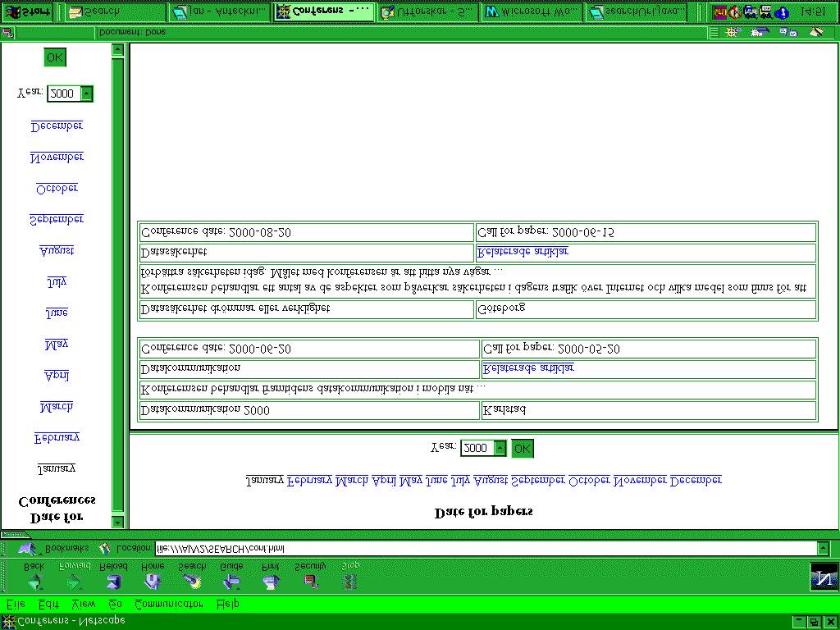Viewport: 840px width, 630px height.
Task: Click the left frame scrollbar arrow beside Date for heading
Action: coord(117,521)
